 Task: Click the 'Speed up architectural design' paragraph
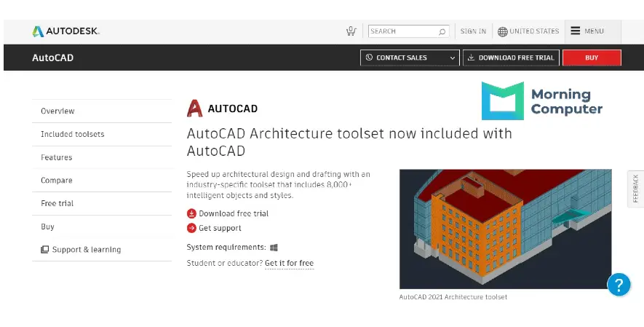279,185
